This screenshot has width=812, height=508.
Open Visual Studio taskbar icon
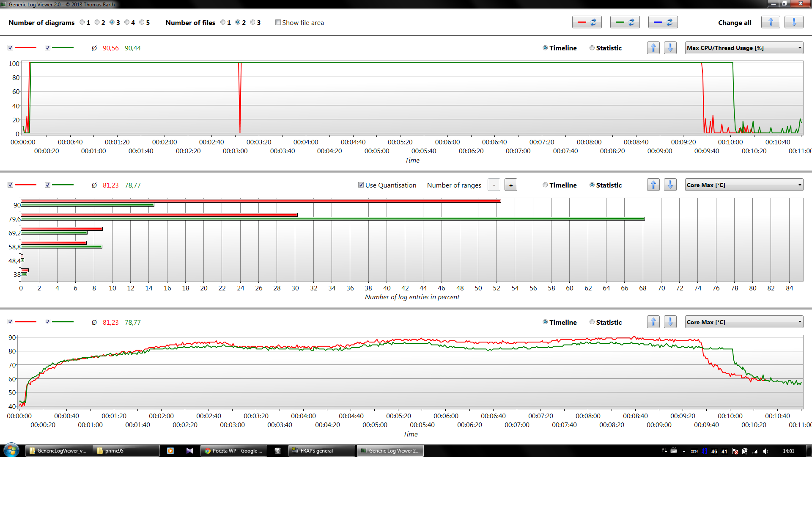[x=190, y=451]
